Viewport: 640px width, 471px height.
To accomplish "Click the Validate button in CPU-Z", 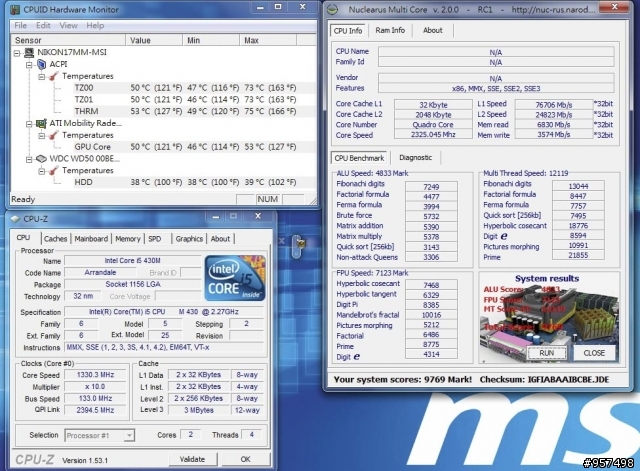I will click(193, 460).
